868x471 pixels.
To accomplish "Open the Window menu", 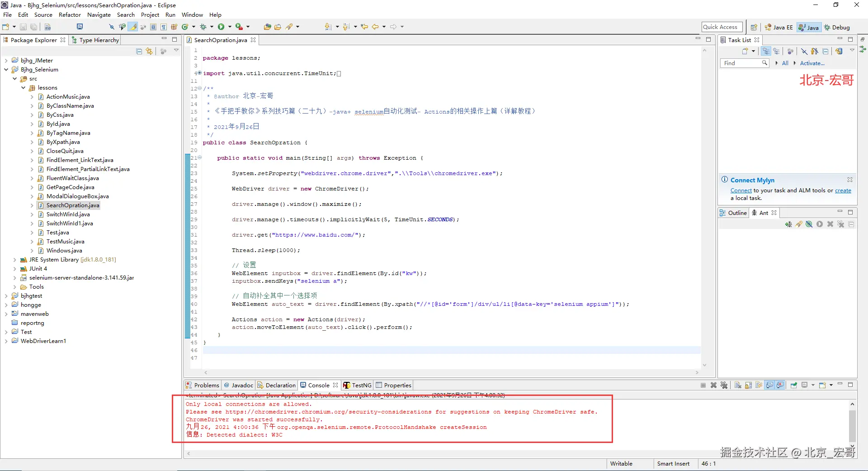I will click(x=192, y=15).
